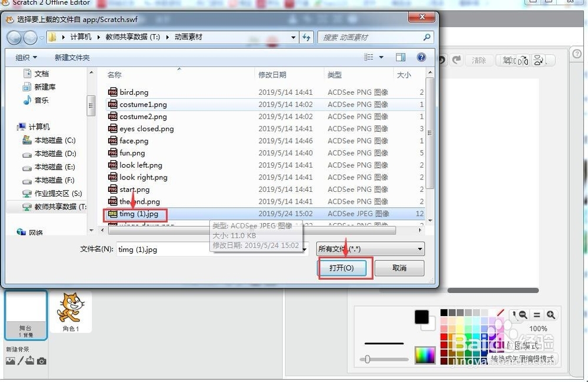Screen dimensions: 588x382
Task: Open 本地磁盘 (F:) drive
Action: click(x=48, y=180)
